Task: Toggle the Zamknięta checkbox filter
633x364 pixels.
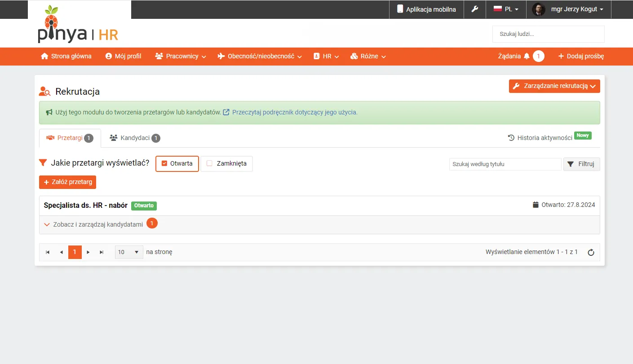Action: [226, 164]
